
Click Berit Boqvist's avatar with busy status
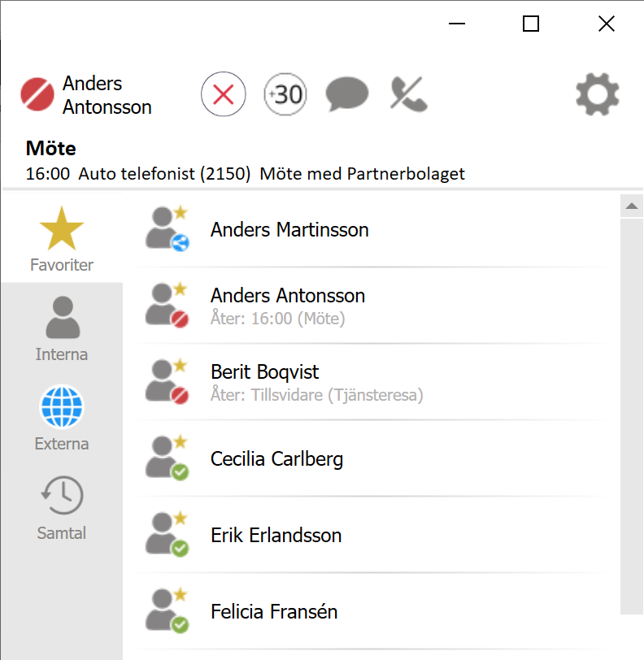point(168,382)
